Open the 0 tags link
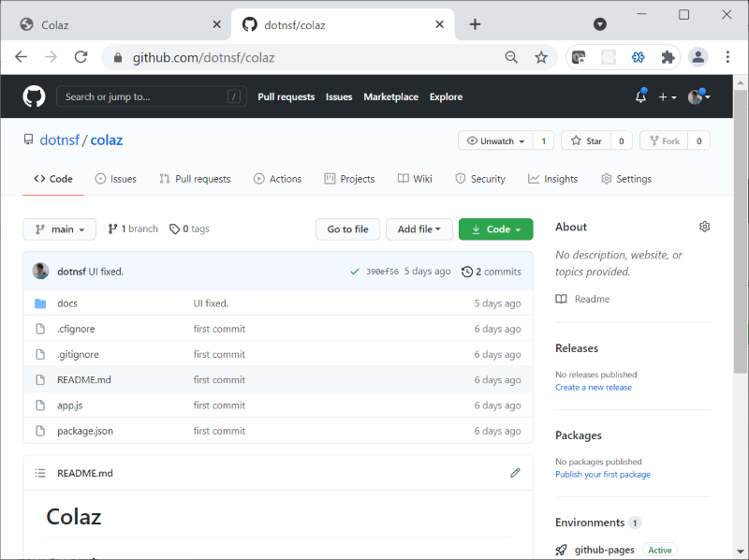The height and width of the screenshot is (560, 749). click(190, 228)
